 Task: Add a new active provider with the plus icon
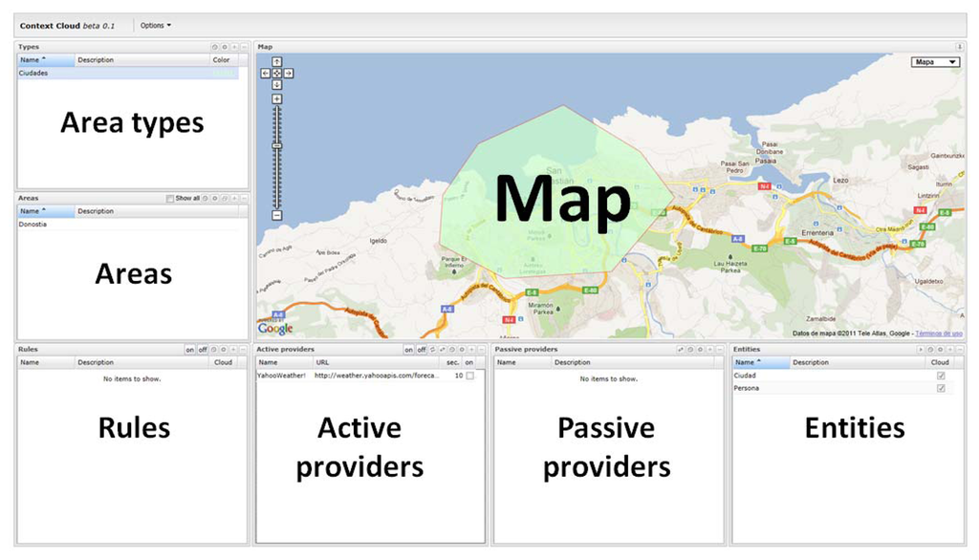[471, 350]
